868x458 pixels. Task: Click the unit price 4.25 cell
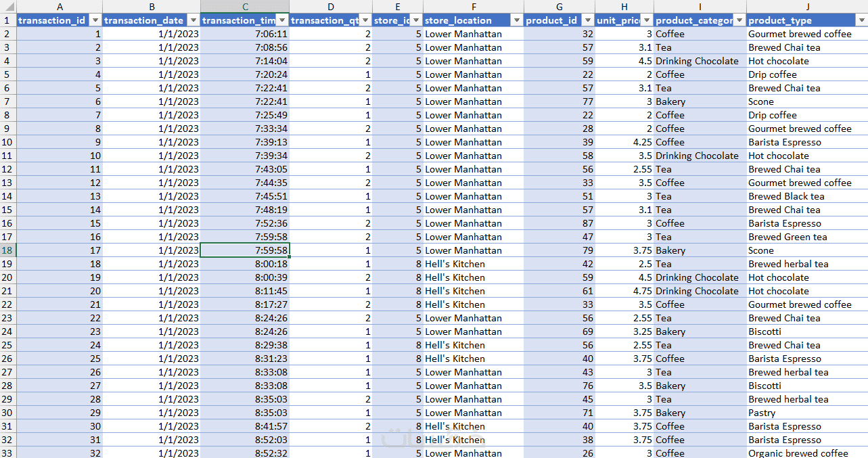tap(624, 142)
